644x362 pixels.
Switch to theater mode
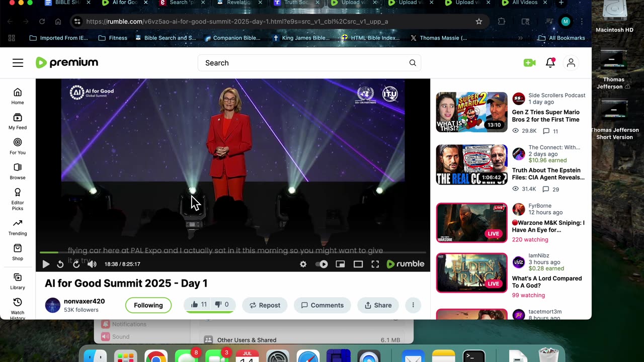[358, 264]
